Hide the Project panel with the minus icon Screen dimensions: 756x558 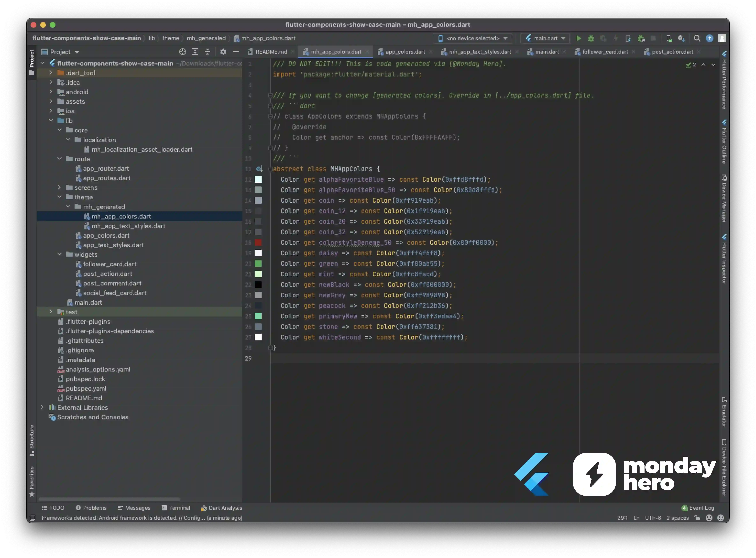pos(236,52)
